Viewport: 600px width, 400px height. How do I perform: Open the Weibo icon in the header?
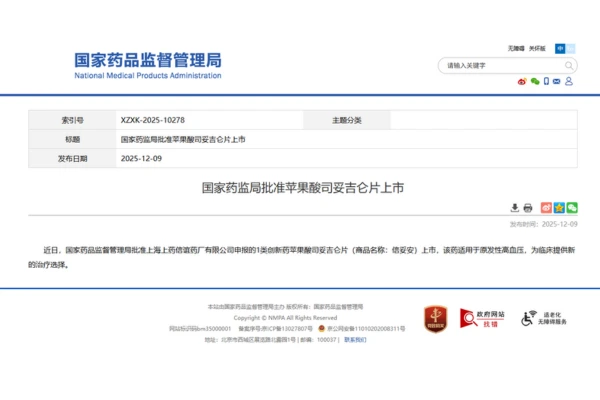522,81
